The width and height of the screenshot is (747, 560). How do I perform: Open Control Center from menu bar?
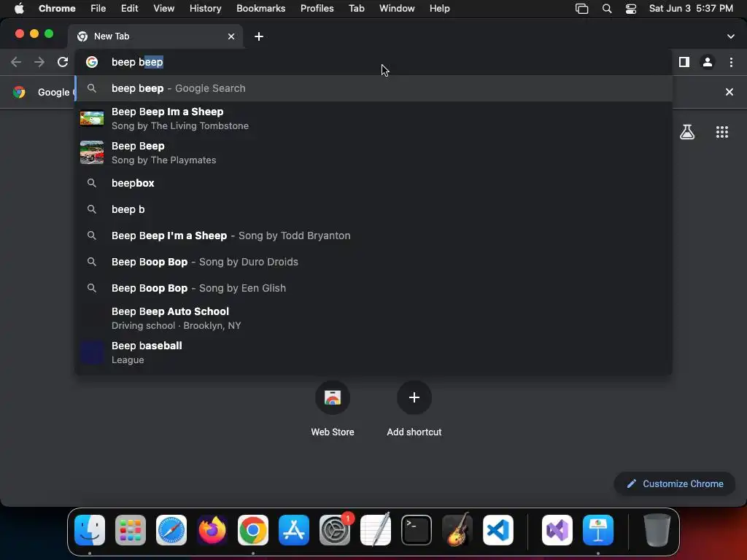click(x=631, y=9)
